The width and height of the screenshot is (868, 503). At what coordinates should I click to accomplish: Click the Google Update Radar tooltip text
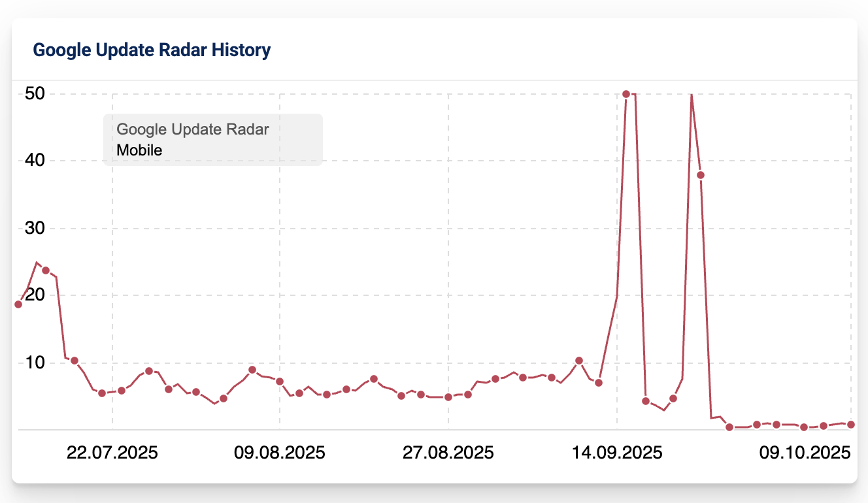click(x=193, y=129)
